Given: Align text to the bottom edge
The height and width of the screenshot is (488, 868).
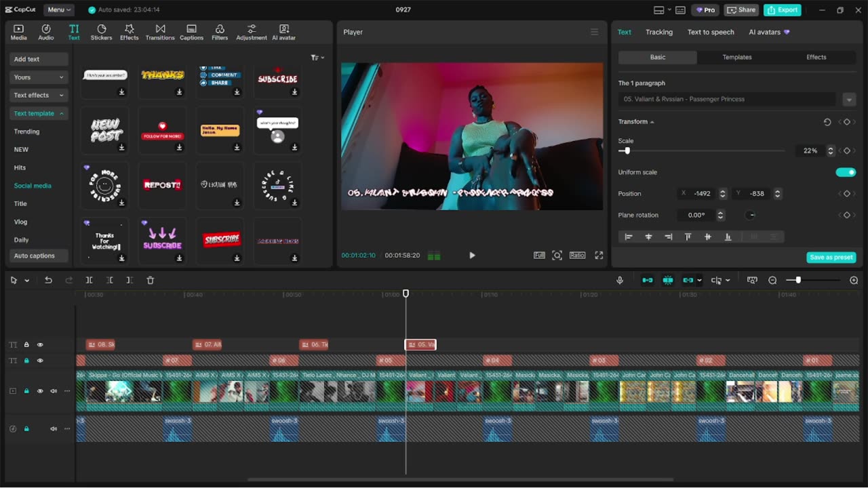Looking at the screenshot, I should click(728, 237).
